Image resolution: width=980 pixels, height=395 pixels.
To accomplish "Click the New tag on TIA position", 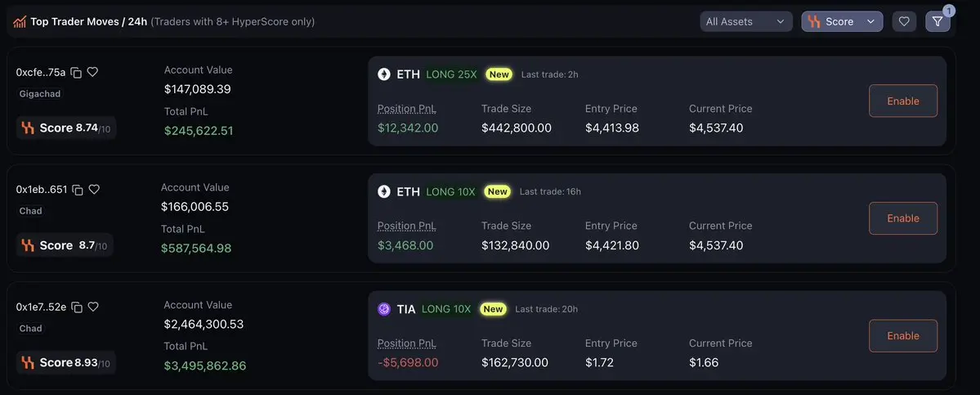I will click(493, 309).
